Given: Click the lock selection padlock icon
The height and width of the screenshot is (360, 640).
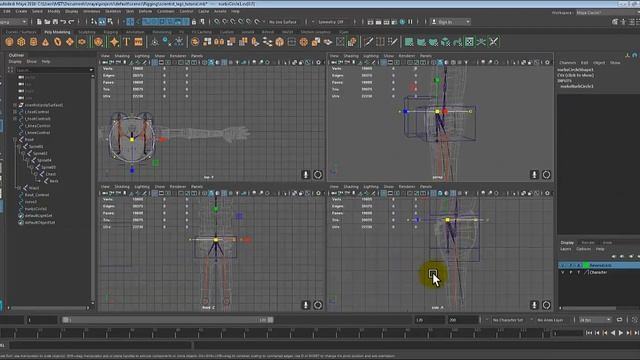Looking at the screenshot, I should pyautogui.click(x=194, y=22).
